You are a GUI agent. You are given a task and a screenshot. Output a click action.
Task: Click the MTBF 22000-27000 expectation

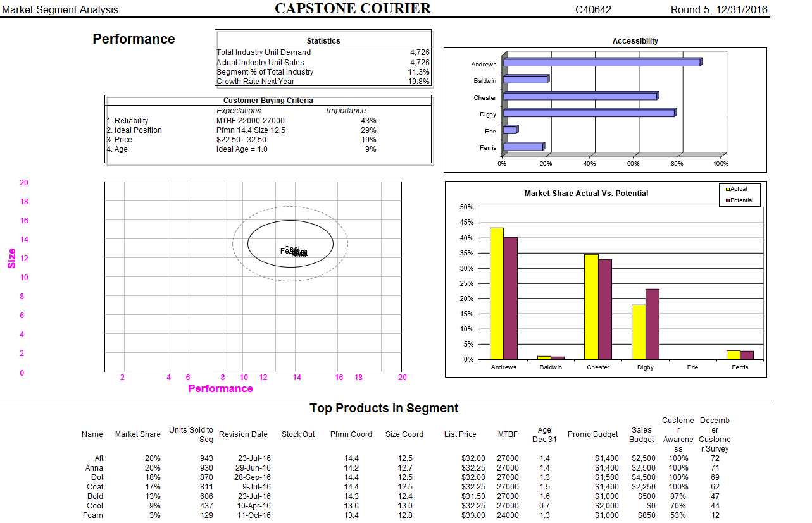[x=251, y=120]
